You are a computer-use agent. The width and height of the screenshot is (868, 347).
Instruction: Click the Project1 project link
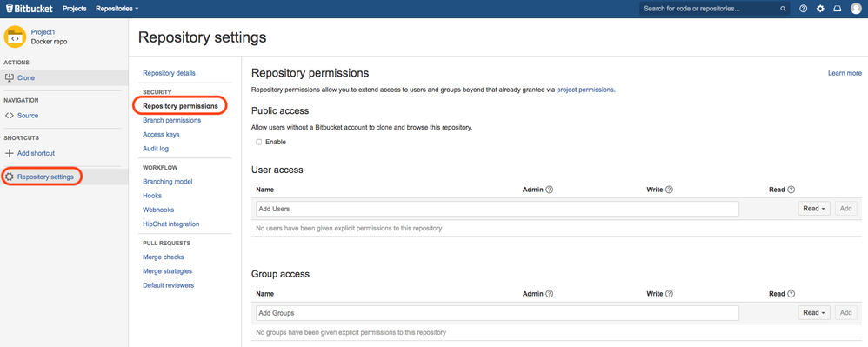click(43, 32)
